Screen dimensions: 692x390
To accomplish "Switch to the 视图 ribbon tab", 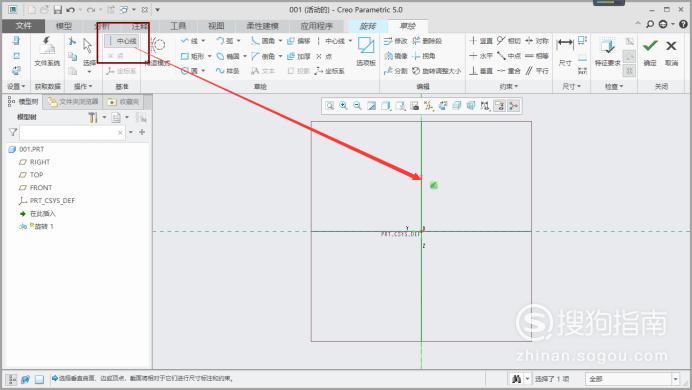I will 216,26.
